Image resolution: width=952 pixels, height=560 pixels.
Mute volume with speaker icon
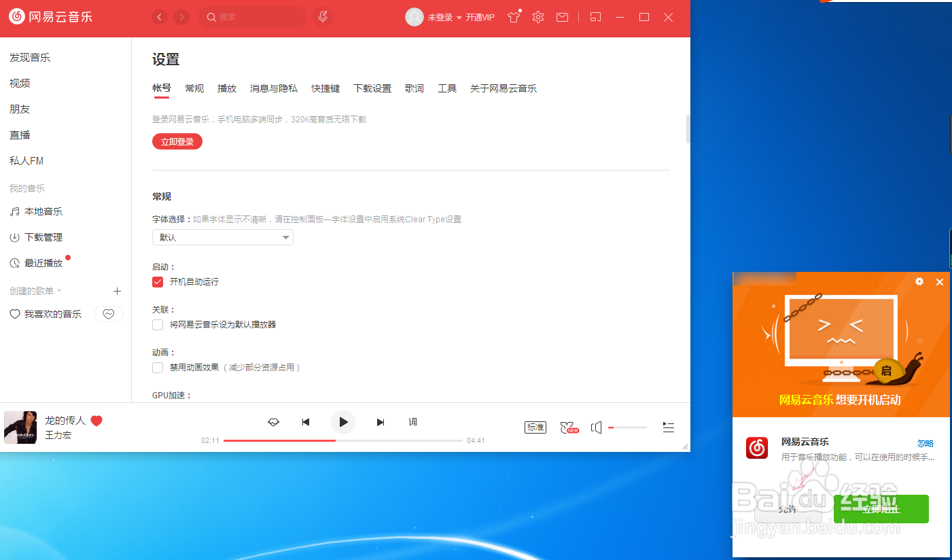[597, 427]
